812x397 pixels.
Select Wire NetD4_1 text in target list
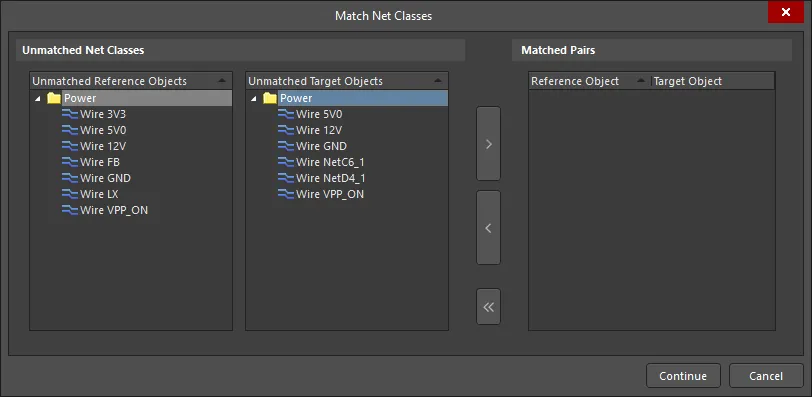[331, 178]
